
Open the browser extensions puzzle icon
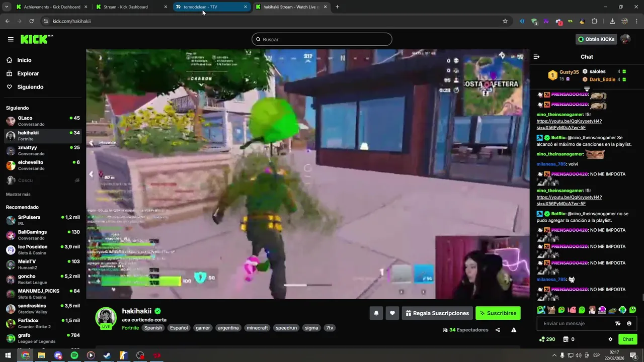pos(595,21)
